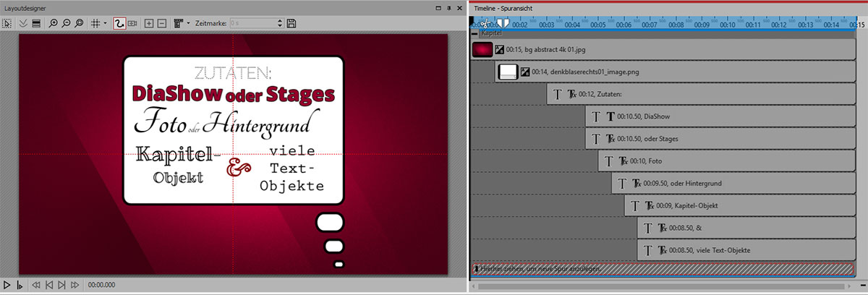This screenshot has width=868, height=295.
Task: Click the T icon on Foto track
Action: (x=609, y=161)
